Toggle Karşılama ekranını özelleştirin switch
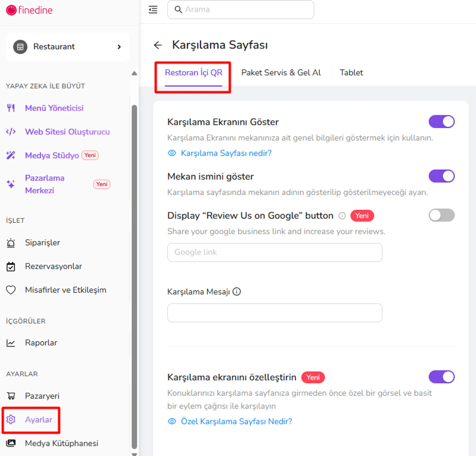476x456 pixels. pos(442,377)
